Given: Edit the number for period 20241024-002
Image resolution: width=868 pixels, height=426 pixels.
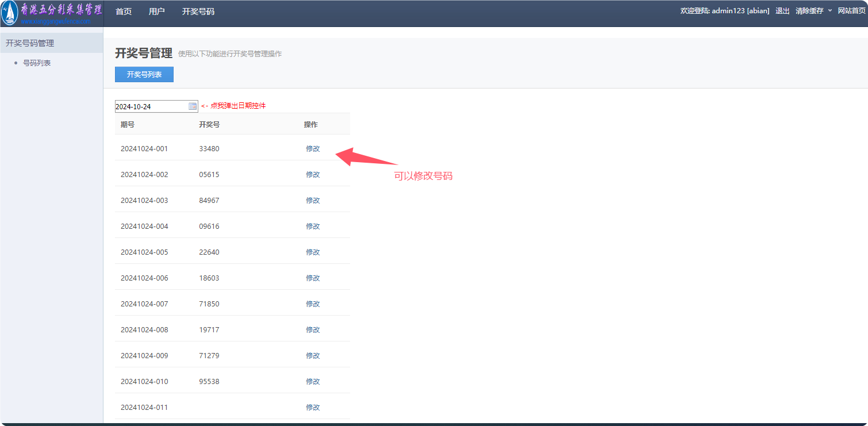Looking at the screenshot, I should coord(313,175).
